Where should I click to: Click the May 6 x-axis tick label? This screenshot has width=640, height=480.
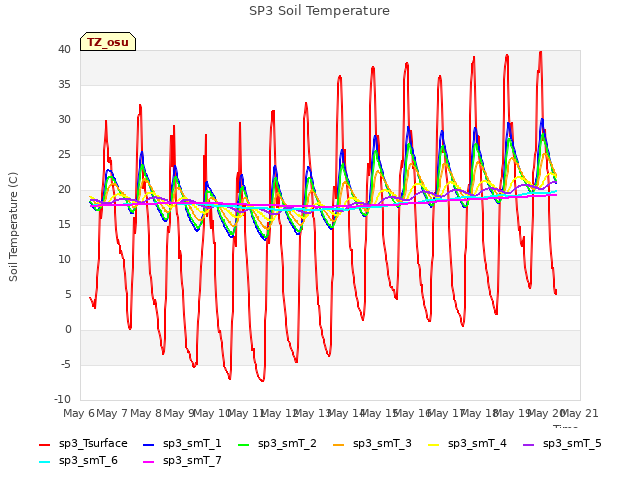tap(79, 413)
